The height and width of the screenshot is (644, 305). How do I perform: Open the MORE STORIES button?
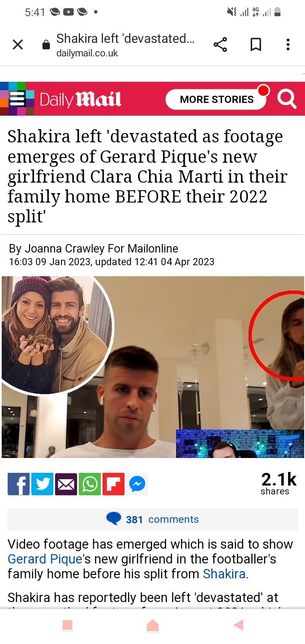pos(217,100)
